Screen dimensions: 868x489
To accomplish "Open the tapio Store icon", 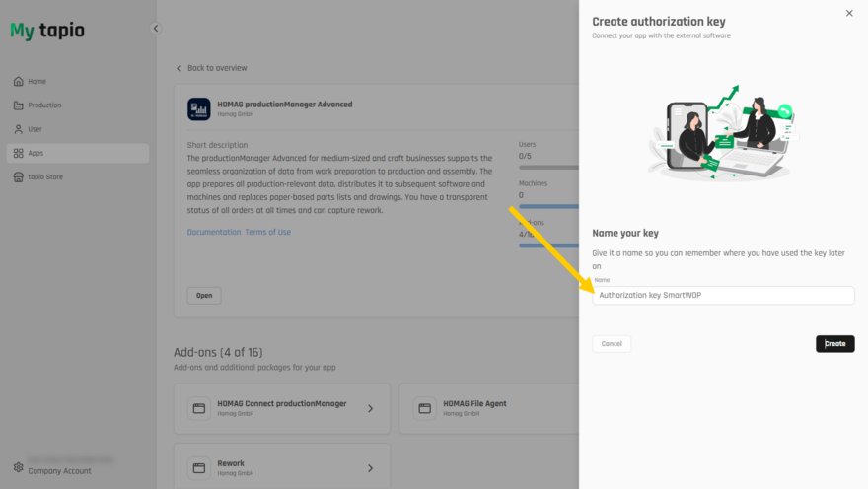I will tap(19, 177).
